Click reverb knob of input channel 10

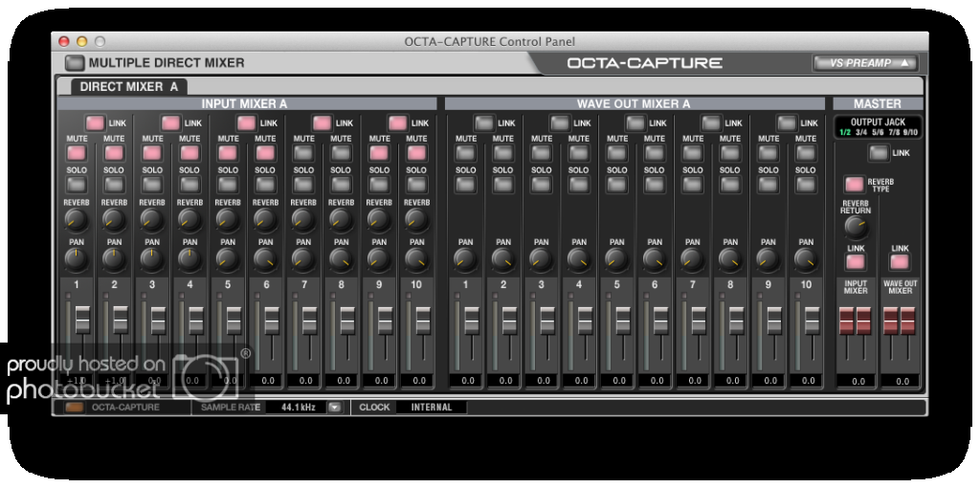[417, 221]
